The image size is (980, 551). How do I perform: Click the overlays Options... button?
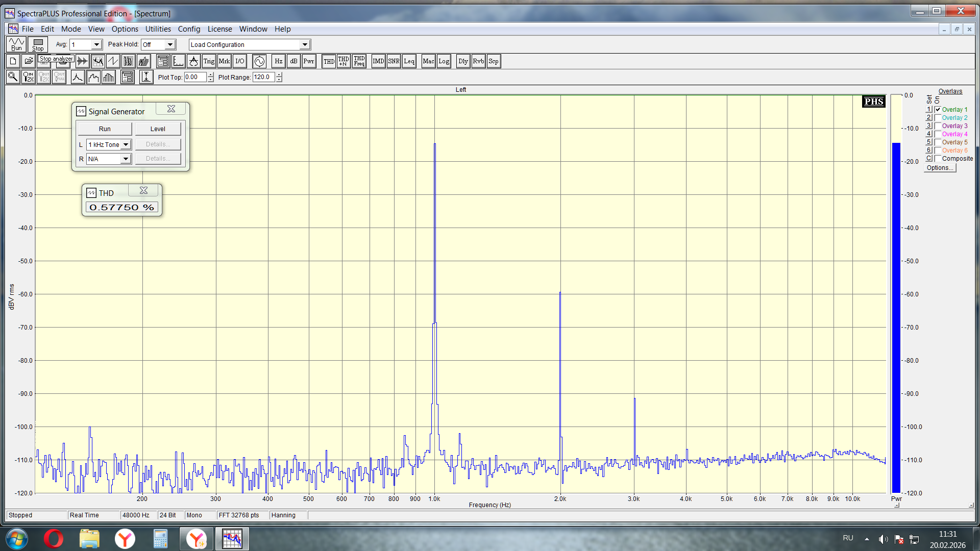coord(940,168)
